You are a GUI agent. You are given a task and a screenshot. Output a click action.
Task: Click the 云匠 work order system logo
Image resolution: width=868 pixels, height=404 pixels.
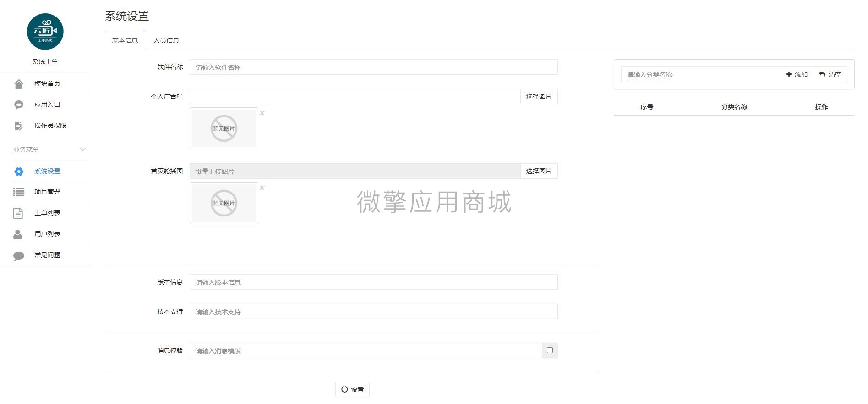tap(45, 32)
